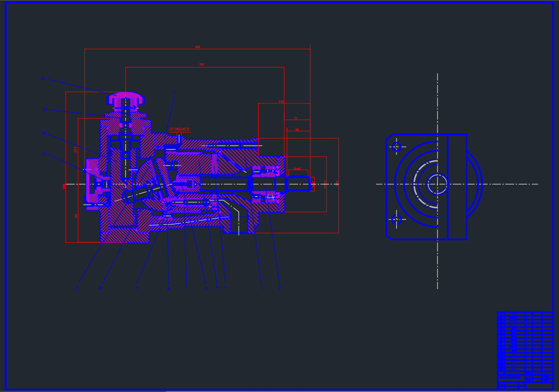The height and width of the screenshot is (392, 559).
Task: Select part balloon number 10
Action: (100, 288)
